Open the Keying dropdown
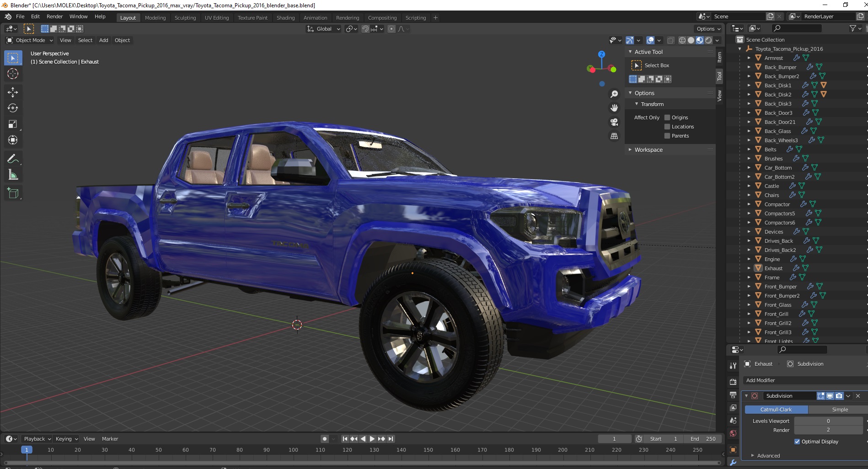 tap(67, 439)
